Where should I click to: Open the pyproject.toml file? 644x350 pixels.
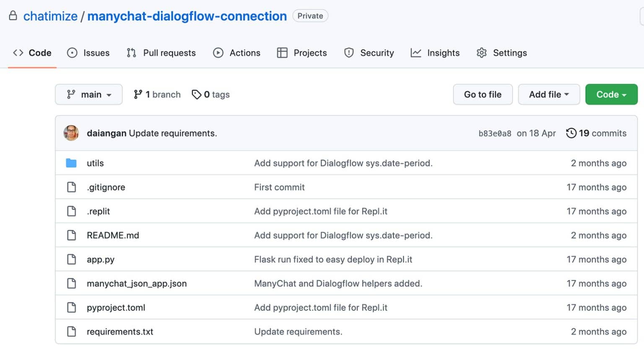coord(116,308)
